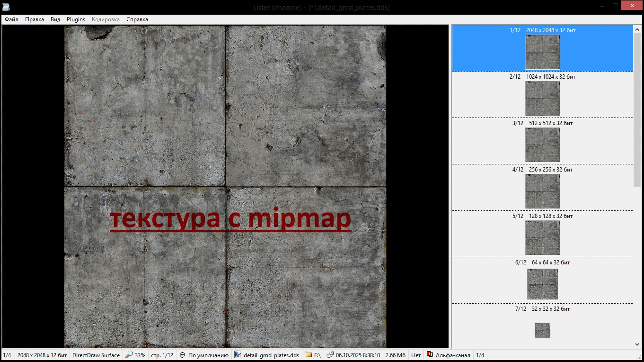This screenshot has width=644, height=362.
Task: Click the file icon beside detail_grnd_plates.dds
Action: pyautogui.click(x=238, y=355)
